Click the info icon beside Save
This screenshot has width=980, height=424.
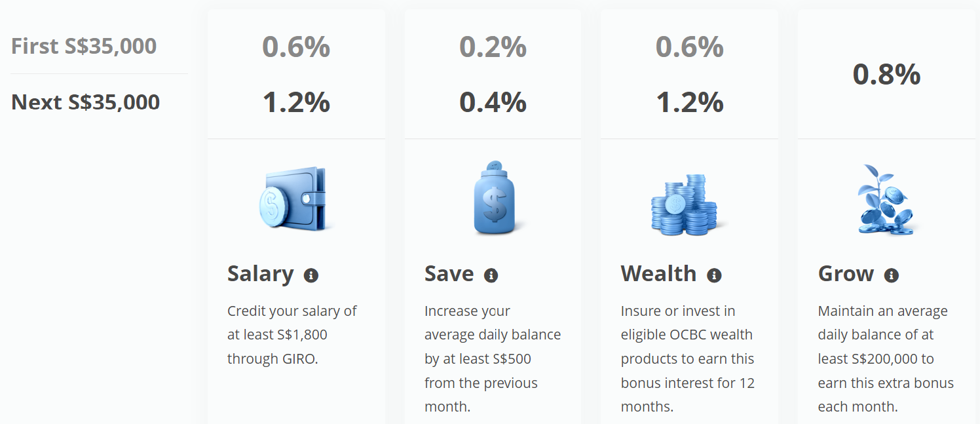[491, 275]
